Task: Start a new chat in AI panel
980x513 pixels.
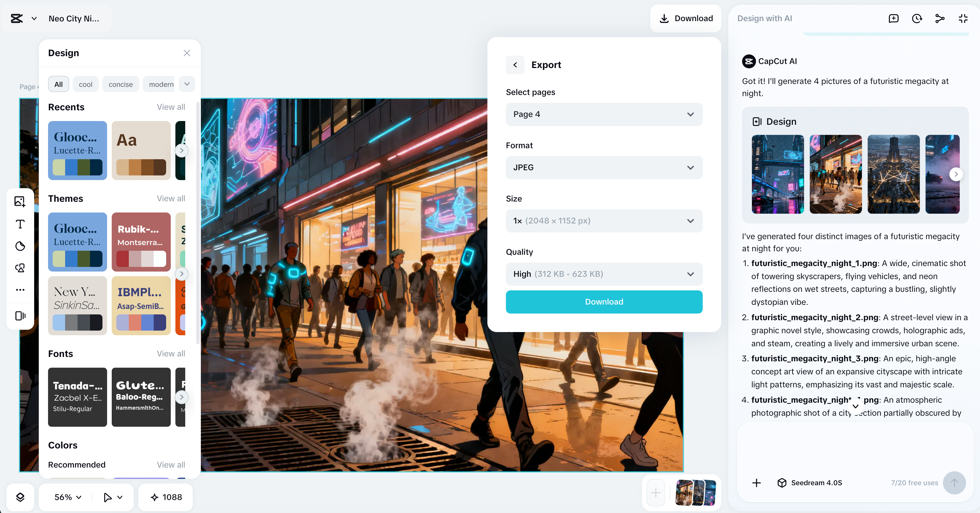Action: coord(893,18)
